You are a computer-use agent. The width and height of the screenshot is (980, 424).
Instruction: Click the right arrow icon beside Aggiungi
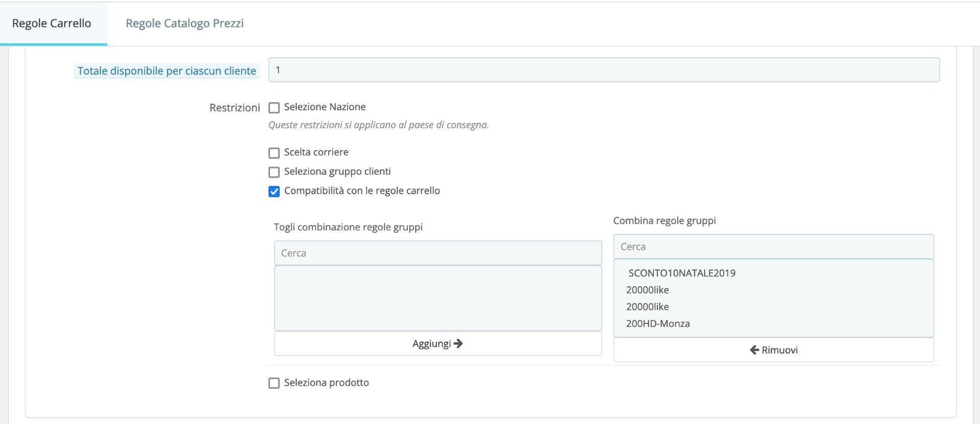click(x=458, y=344)
